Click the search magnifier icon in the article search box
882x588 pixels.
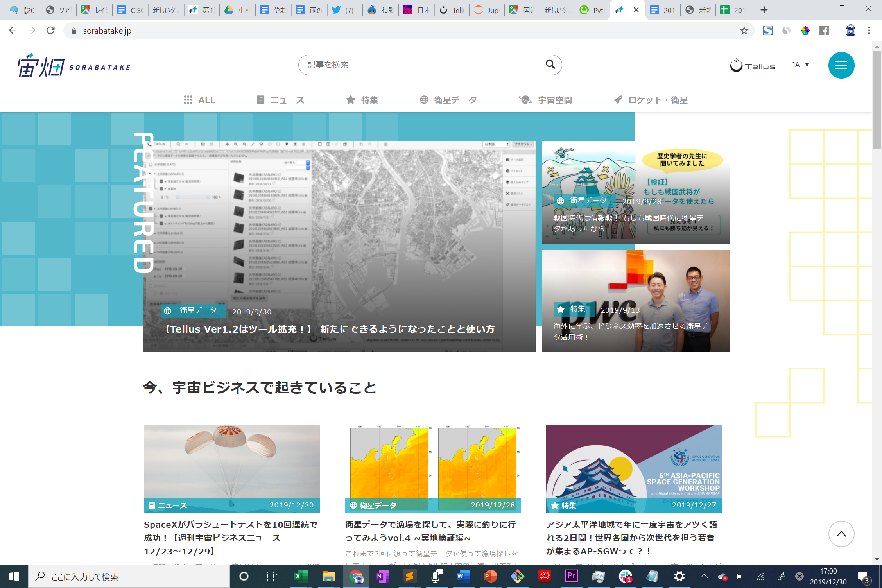pos(550,64)
